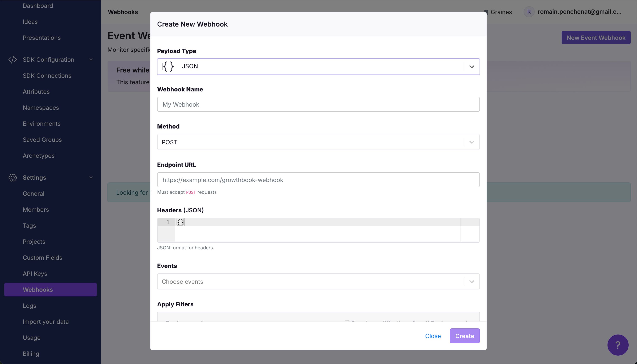Click the Graines organization icon

(x=486, y=12)
